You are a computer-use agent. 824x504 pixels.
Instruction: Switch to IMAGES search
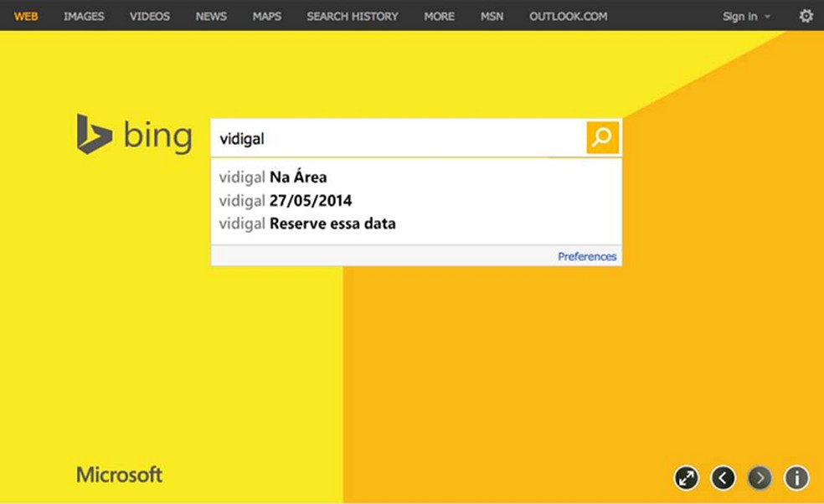coord(84,16)
